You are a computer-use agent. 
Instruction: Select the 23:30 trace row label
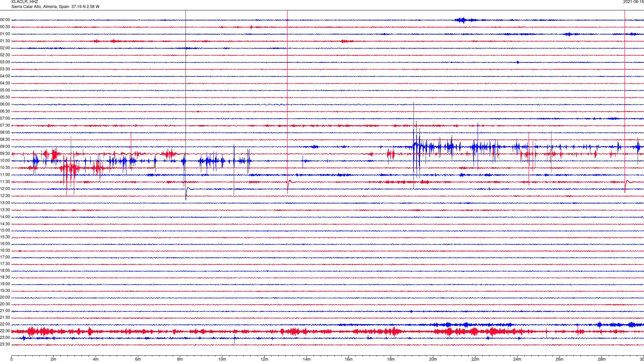click(5, 344)
